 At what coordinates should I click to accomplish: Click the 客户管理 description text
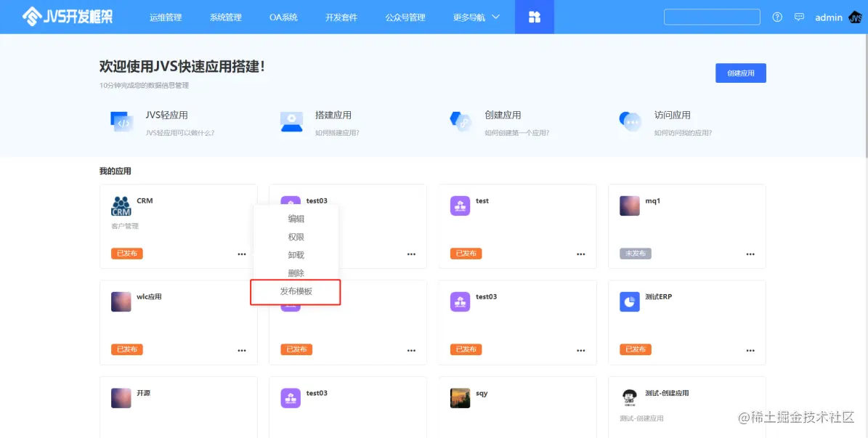coord(124,226)
